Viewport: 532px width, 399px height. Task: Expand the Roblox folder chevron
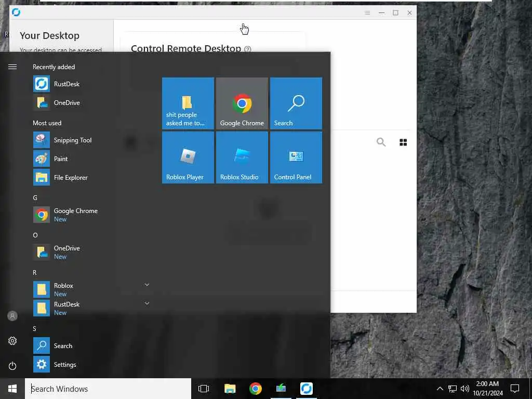click(147, 285)
